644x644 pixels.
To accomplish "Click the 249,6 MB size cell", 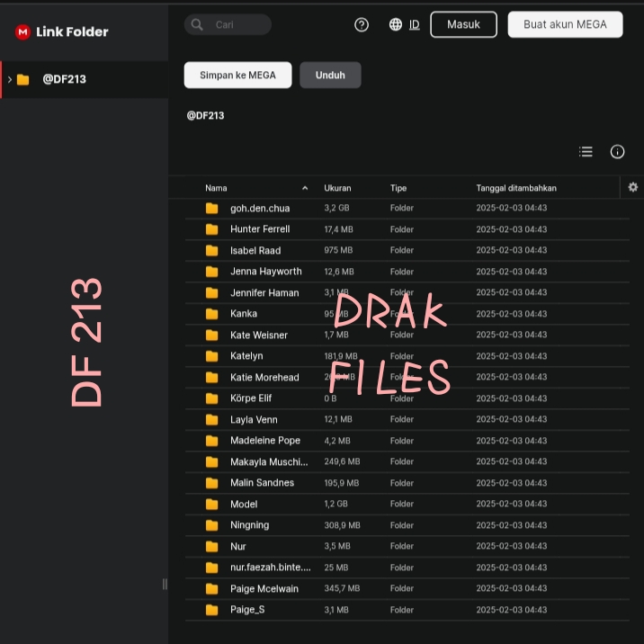I will 342,461.
